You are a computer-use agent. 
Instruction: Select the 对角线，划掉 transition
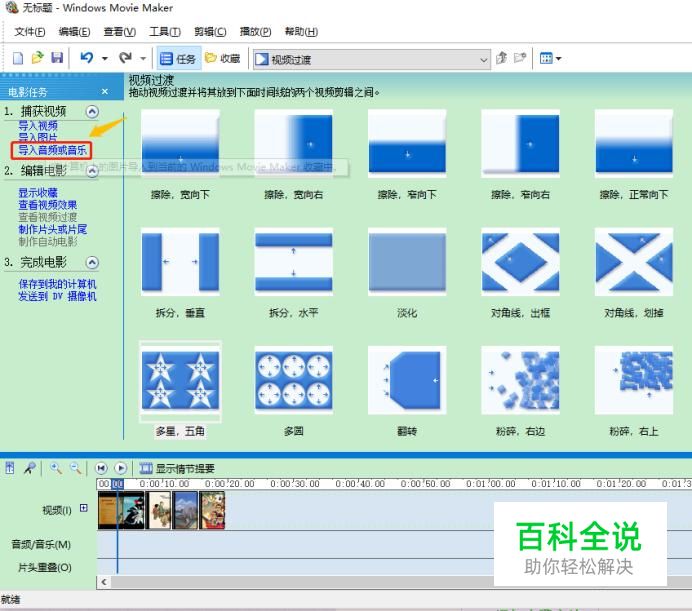tap(634, 262)
